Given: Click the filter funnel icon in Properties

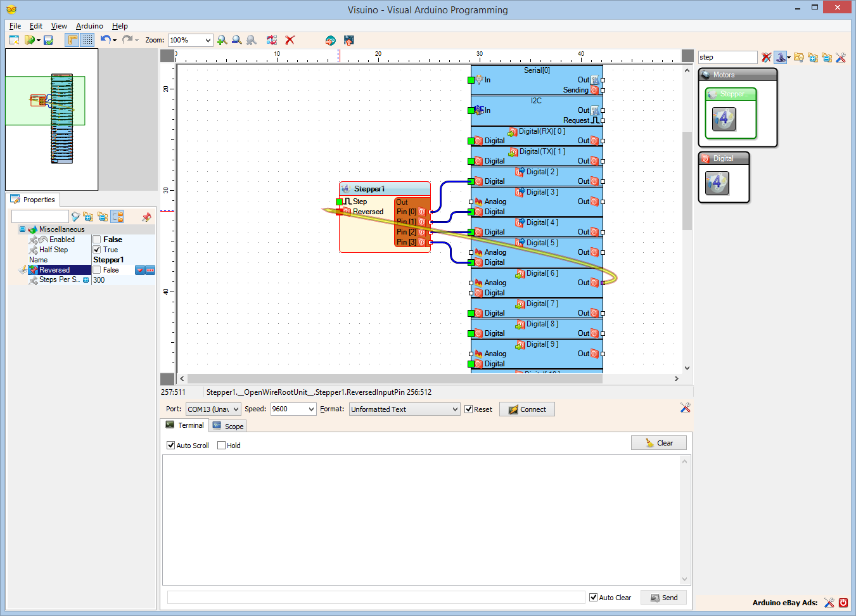Looking at the screenshot, I should tap(75, 217).
